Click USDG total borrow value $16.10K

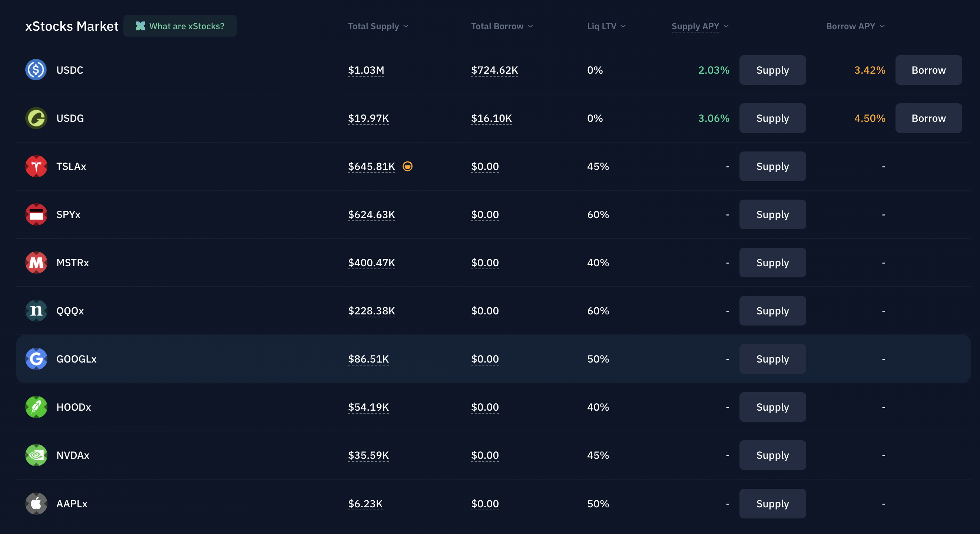tap(491, 119)
